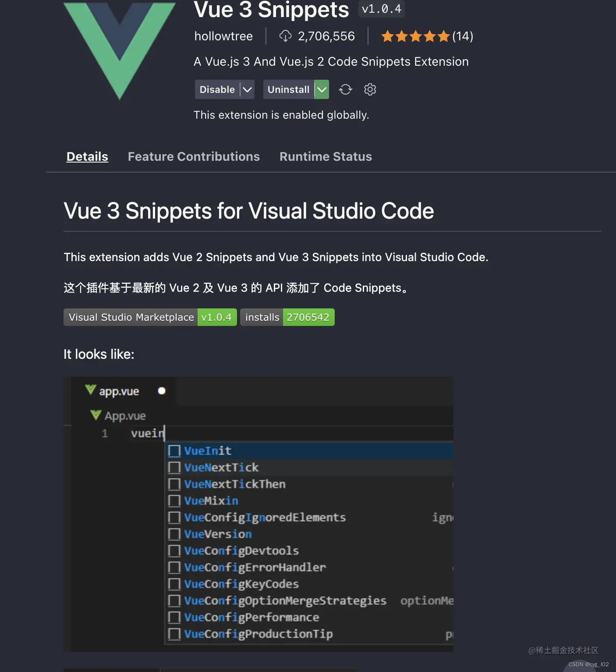The image size is (616, 672).
Task: Select VueConfigProductionTip suggestion in preview
Action: coord(309,634)
